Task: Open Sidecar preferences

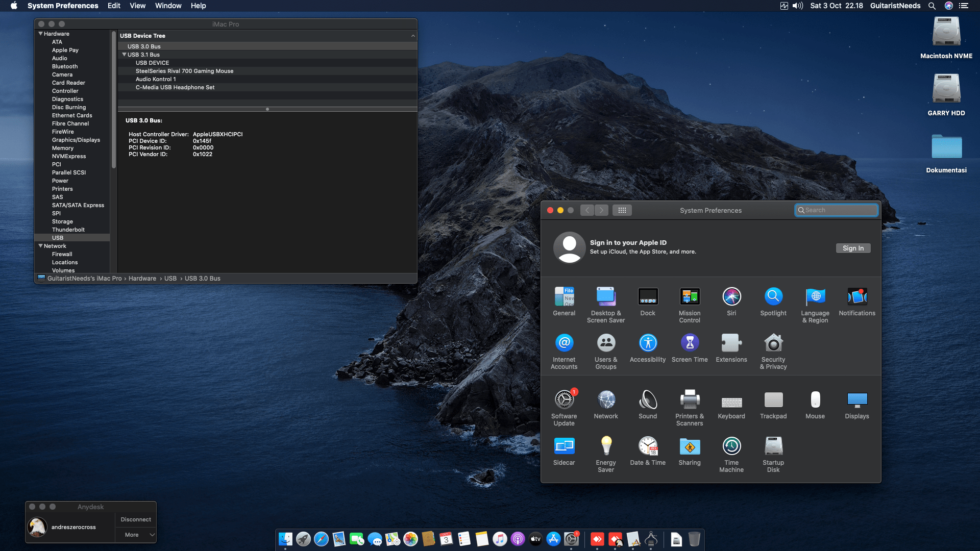Action: pos(564,450)
